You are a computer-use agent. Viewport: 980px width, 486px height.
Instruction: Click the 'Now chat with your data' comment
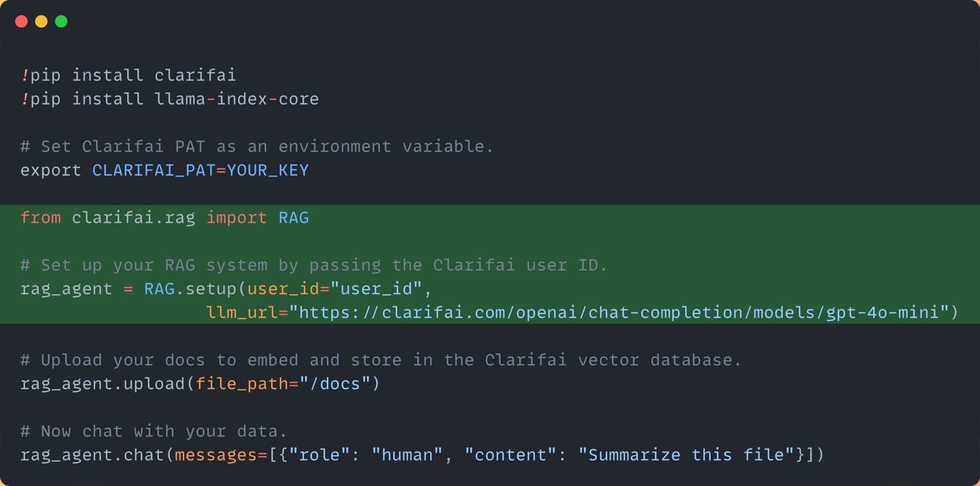coord(154,431)
